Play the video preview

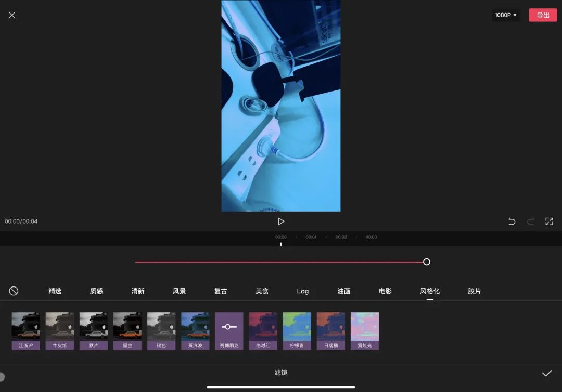[x=281, y=221]
